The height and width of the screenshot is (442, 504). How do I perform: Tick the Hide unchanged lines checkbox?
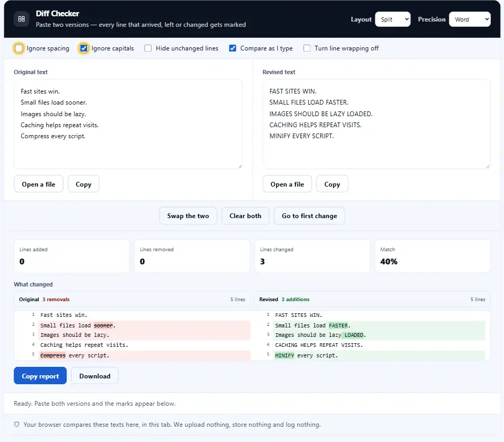coord(148,48)
